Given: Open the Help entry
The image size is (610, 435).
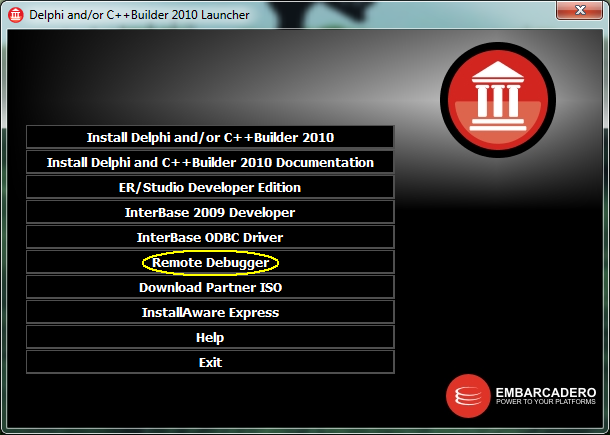Looking at the screenshot, I should click(210, 337).
